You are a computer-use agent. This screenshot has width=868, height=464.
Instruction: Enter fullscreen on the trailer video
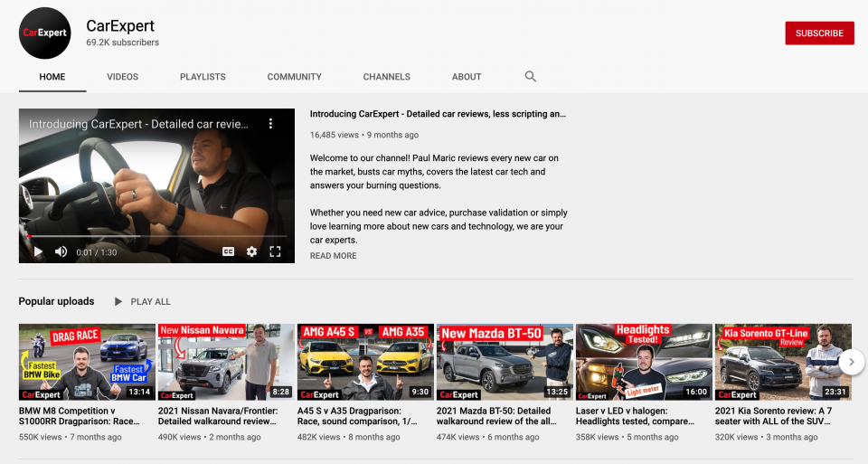coord(275,252)
